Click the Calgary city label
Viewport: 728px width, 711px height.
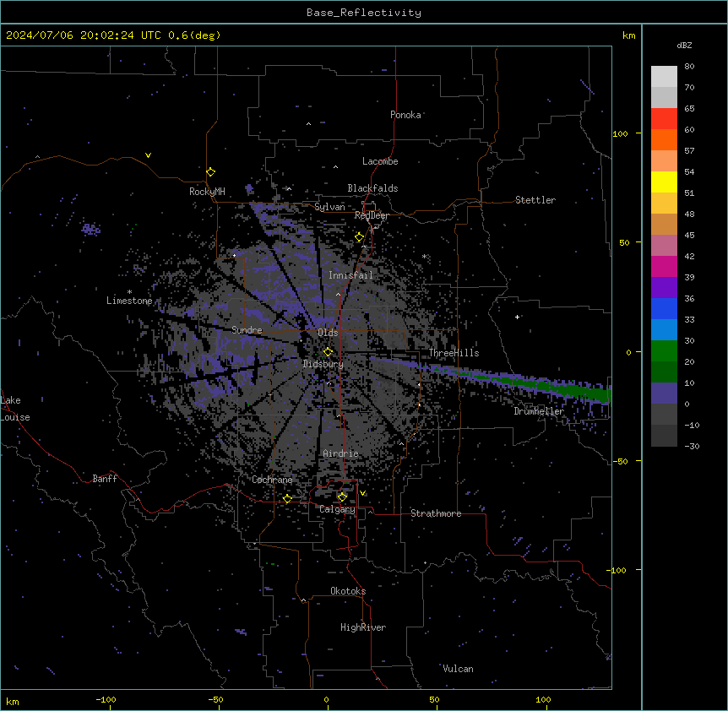337,509
